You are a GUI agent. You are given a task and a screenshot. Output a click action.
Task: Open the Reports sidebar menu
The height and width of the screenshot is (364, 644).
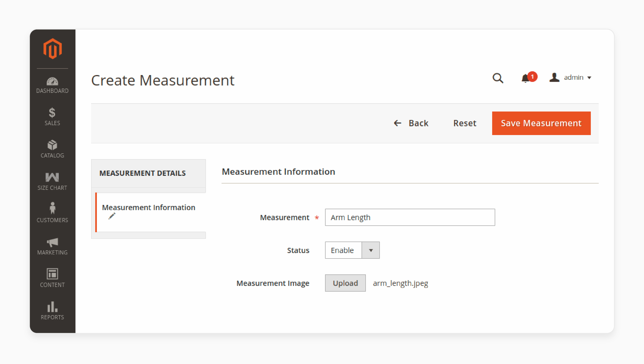coord(52,310)
